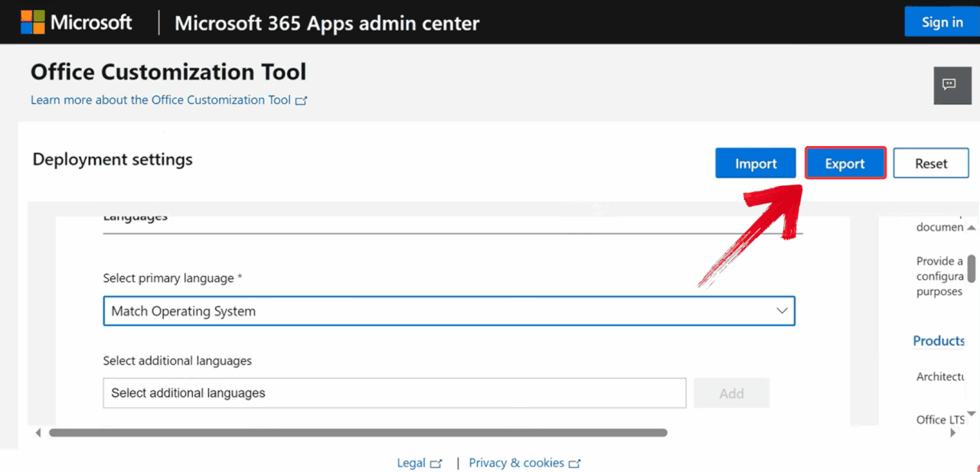
Task: Click the external link icon beside Legal
Action: [436, 464]
